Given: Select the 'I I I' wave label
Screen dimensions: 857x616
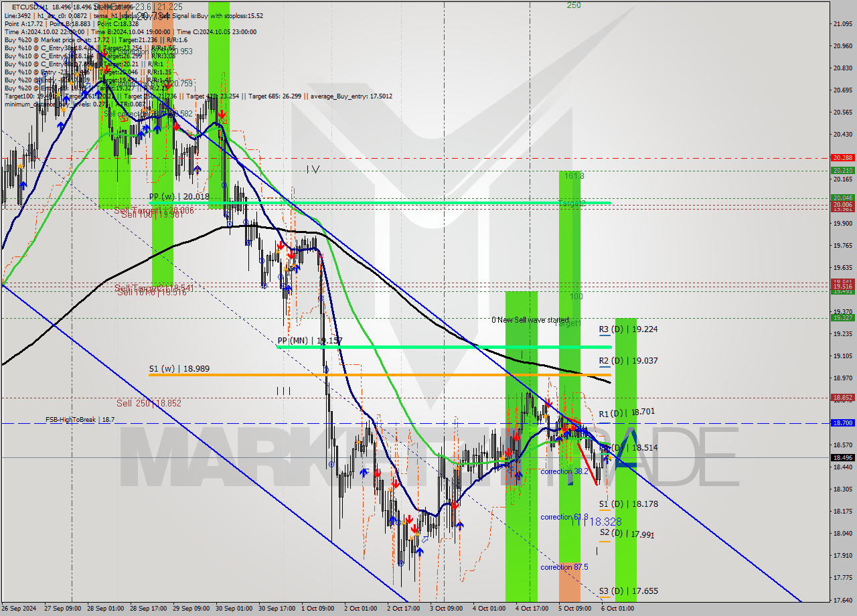Looking at the screenshot, I should point(283,390).
